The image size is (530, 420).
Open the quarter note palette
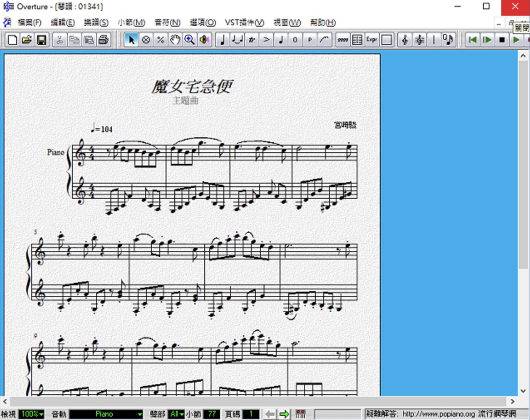(x=223, y=40)
